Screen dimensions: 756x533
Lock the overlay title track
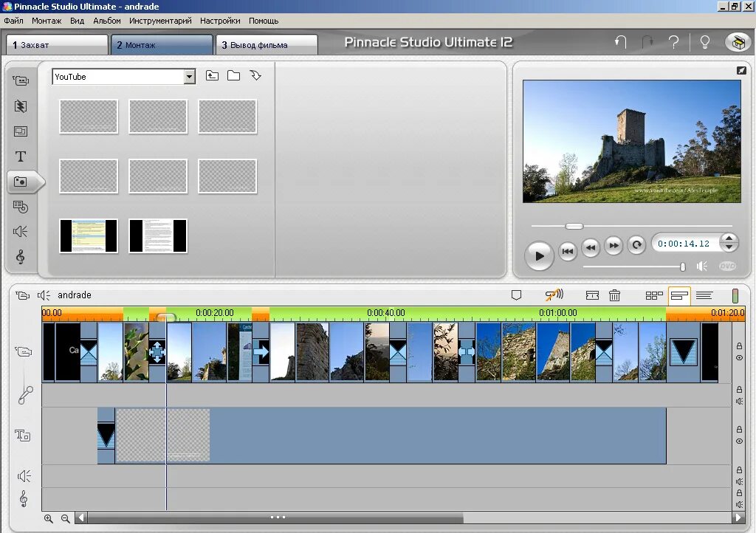tap(739, 429)
